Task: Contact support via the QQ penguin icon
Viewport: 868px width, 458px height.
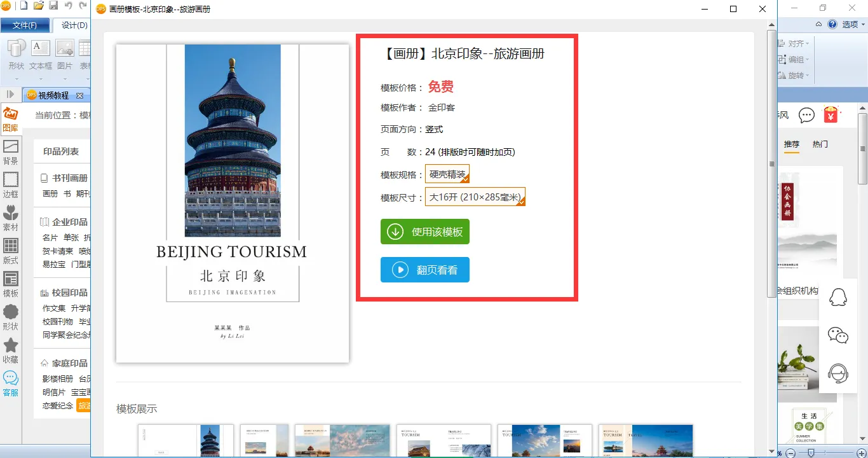Action: pyautogui.click(x=839, y=297)
